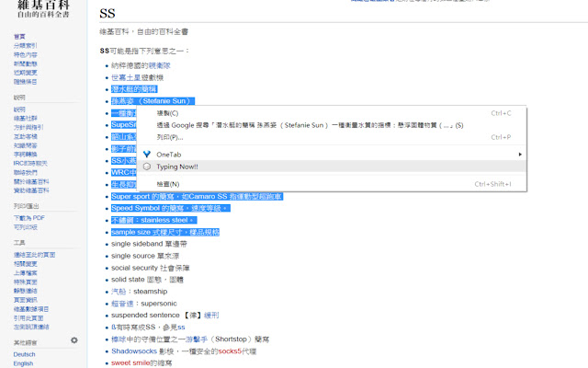This screenshot has width=588, height=368.
Task: Click the Wikipedia wordmark logo
Action: [43, 9]
